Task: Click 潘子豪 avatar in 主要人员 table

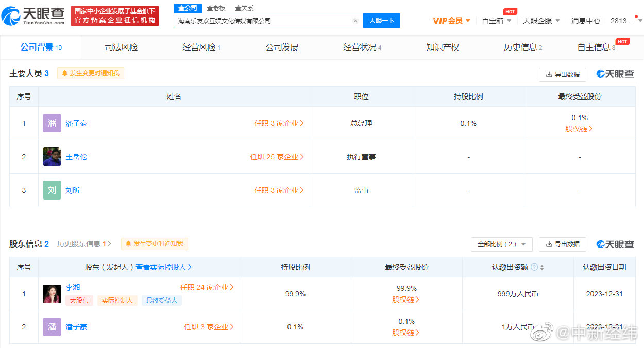Action: point(52,123)
